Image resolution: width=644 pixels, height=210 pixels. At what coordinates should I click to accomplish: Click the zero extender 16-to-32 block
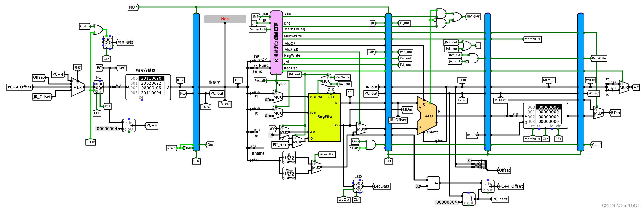click(x=289, y=158)
